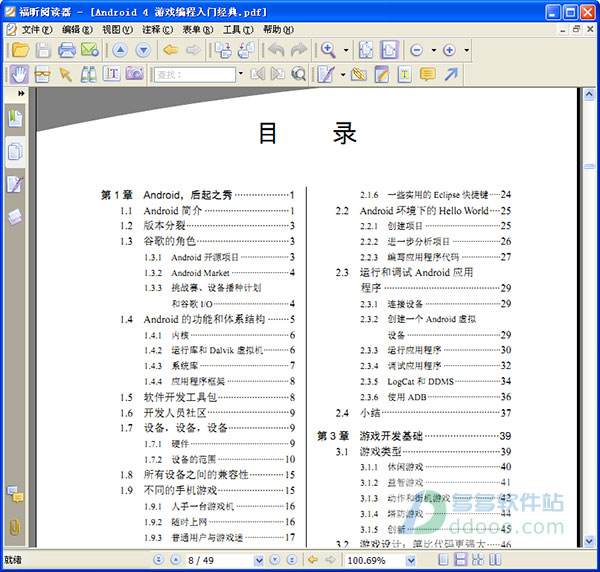Viewport: 600px width, 572px height.
Task: Open search box options dropdown
Action: [x=241, y=73]
